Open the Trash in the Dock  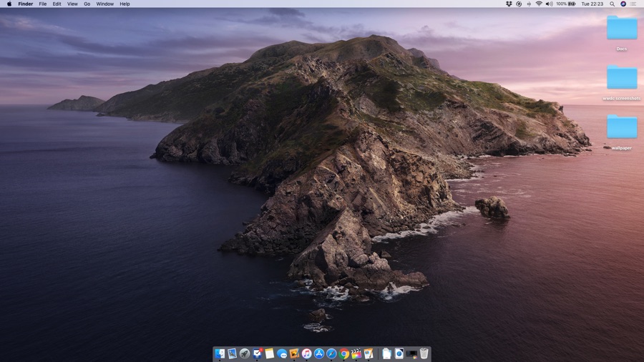coord(424,353)
